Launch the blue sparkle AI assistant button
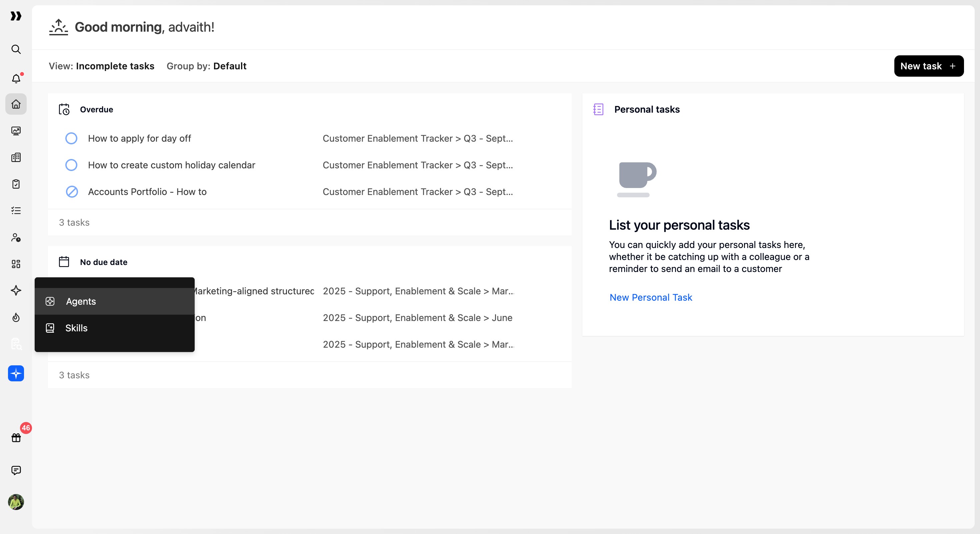The height and width of the screenshot is (534, 980). 16,373
